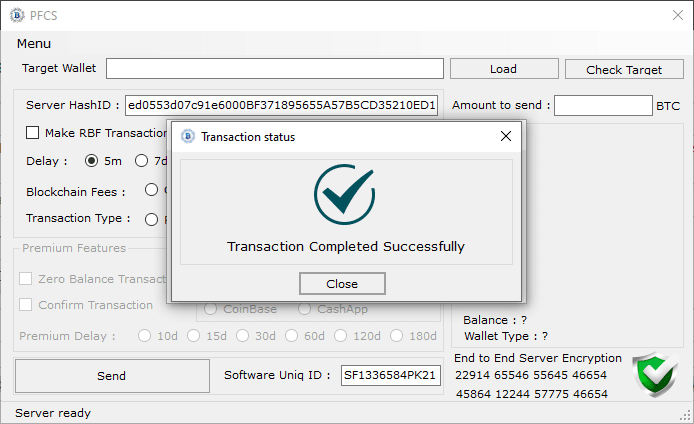Select the 180d premium delay option

tap(397, 336)
